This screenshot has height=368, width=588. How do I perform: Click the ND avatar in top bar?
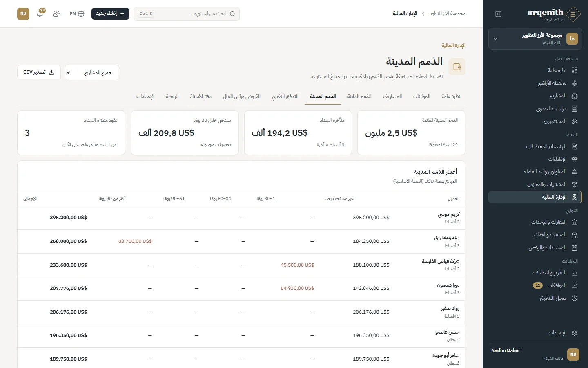pyautogui.click(x=23, y=13)
